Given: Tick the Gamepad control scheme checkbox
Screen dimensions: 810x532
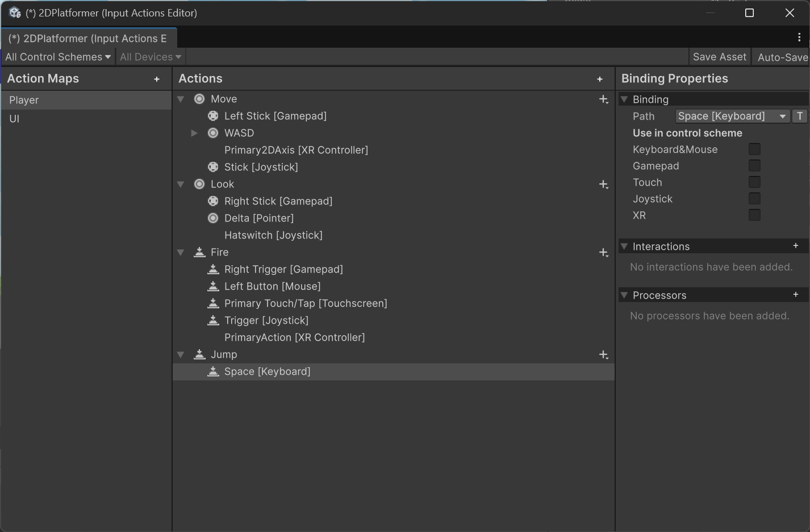Looking at the screenshot, I should point(754,166).
